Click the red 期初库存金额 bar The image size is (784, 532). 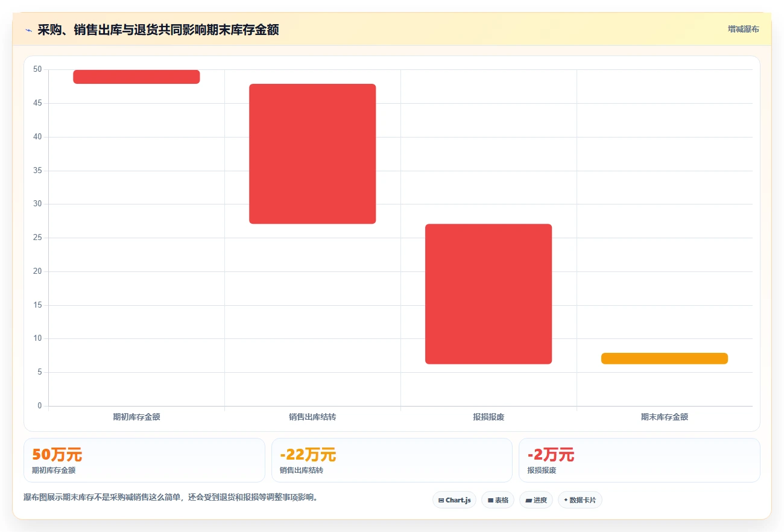click(136, 77)
